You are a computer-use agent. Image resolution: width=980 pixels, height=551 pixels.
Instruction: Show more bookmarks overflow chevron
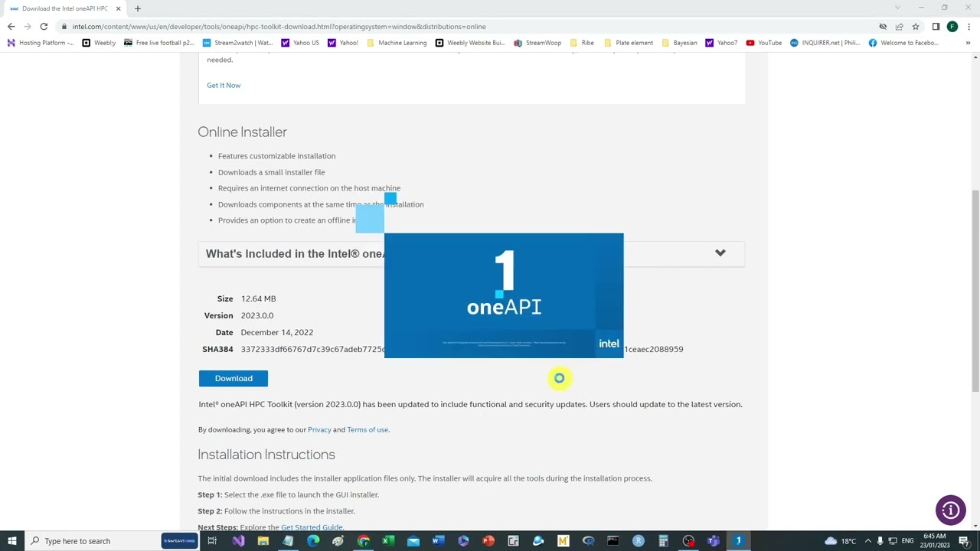point(969,43)
